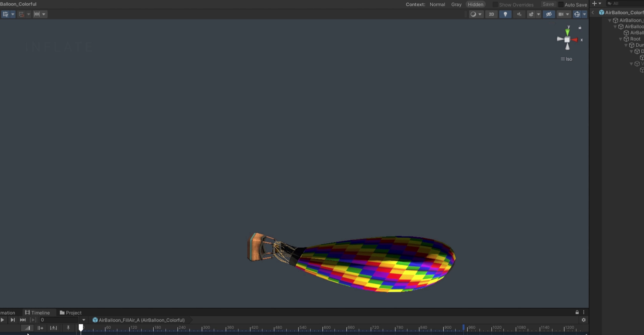Viewport: 644px width, 335px height.
Task: Click the red X axis gizmo cone
Action: click(575, 40)
